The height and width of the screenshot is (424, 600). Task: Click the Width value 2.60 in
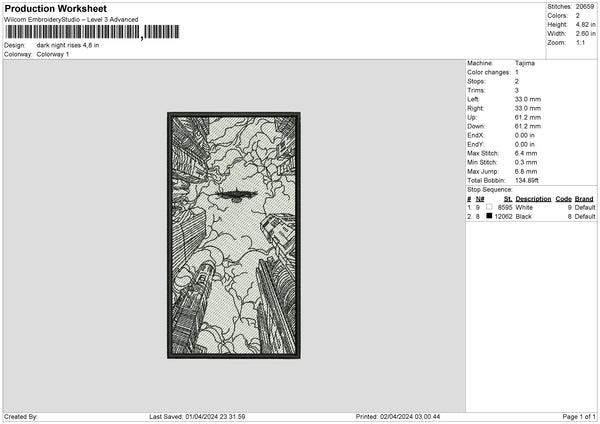(586, 34)
